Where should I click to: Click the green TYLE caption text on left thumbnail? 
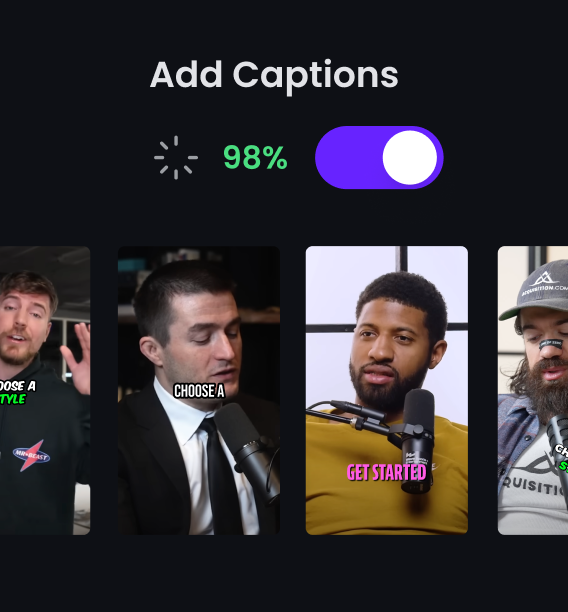(13, 399)
